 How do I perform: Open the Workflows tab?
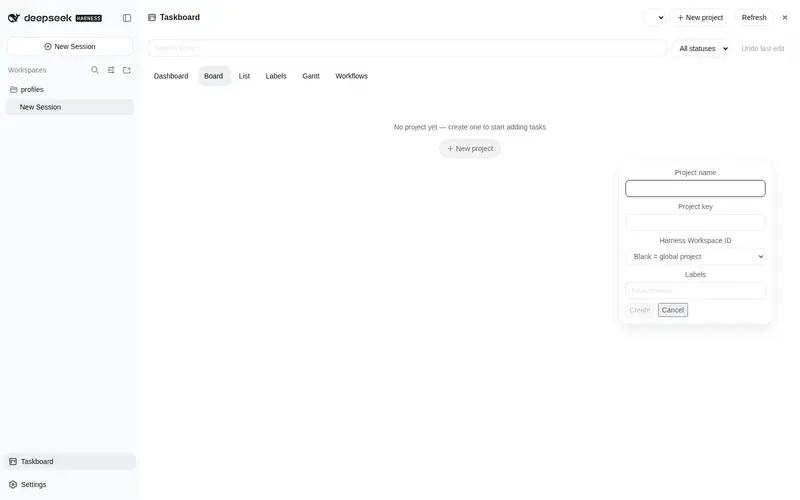point(352,76)
